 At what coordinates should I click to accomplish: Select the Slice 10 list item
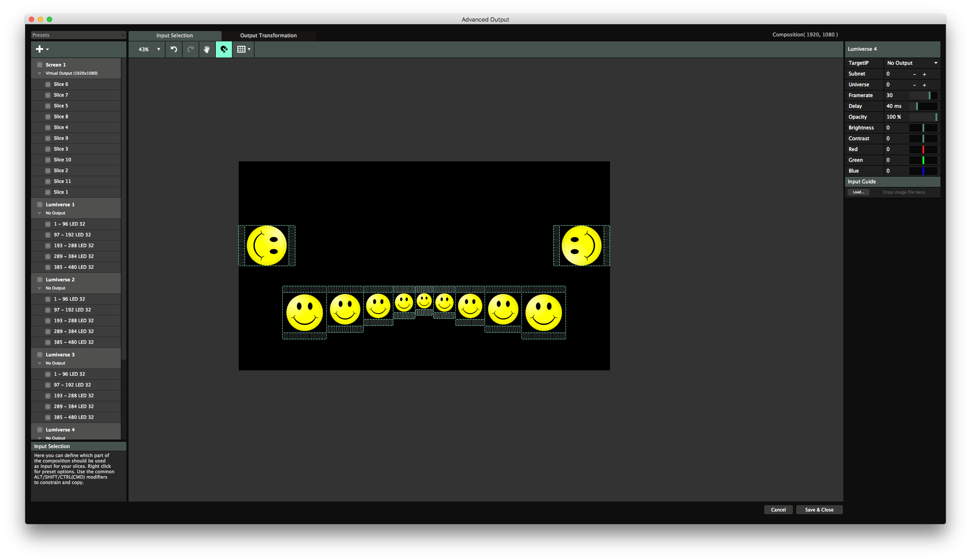click(62, 160)
